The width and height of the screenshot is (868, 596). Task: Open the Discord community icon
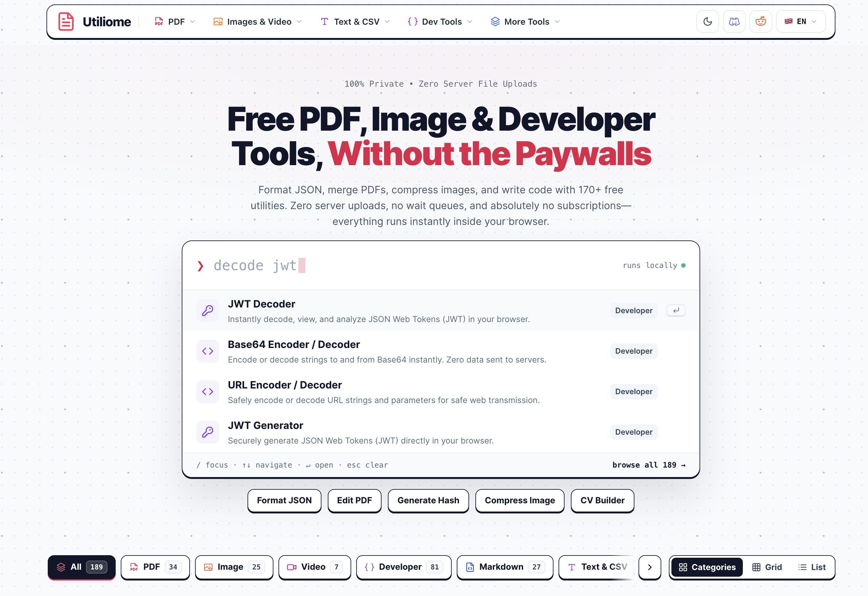pyautogui.click(x=734, y=22)
